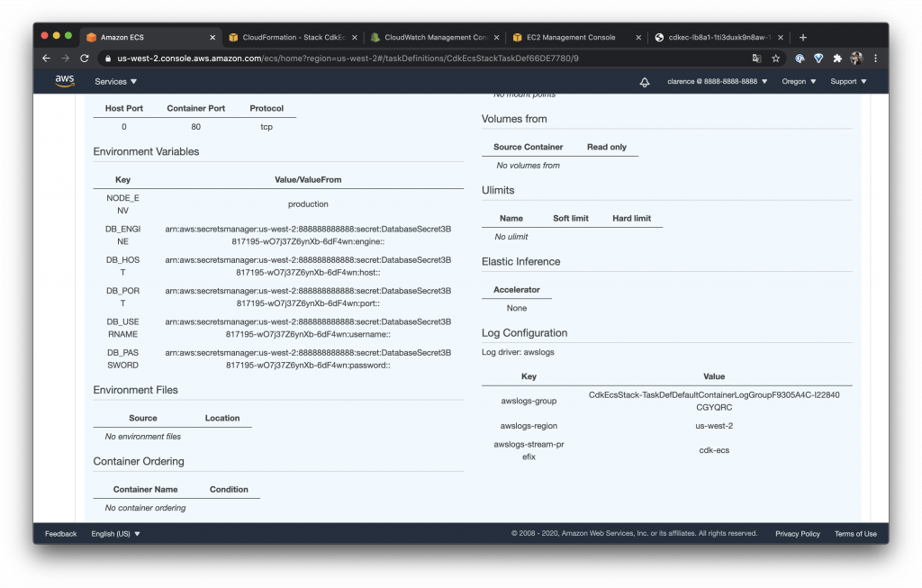Click the DB_HOST secret ARN value
The width and height of the screenshot is (922, 588).
click(x=308, y=266)
